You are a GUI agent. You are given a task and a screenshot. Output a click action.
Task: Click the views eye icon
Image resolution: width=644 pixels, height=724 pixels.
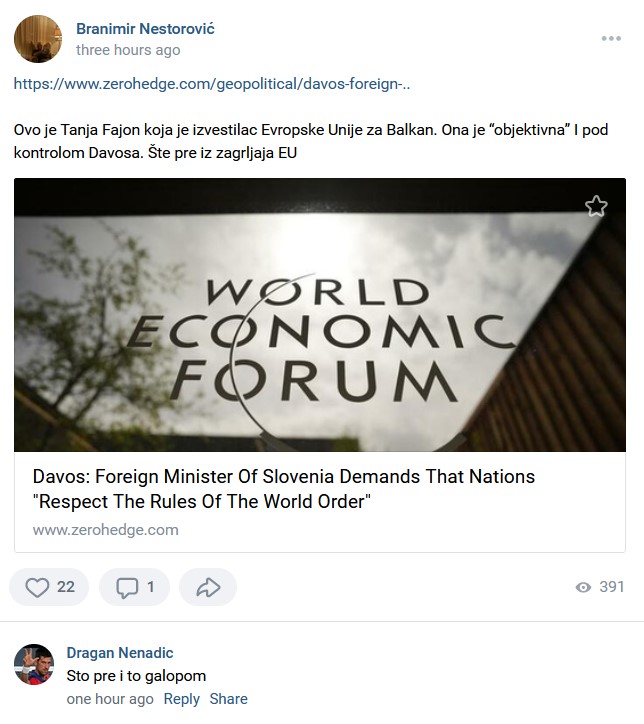click(584, 587)
